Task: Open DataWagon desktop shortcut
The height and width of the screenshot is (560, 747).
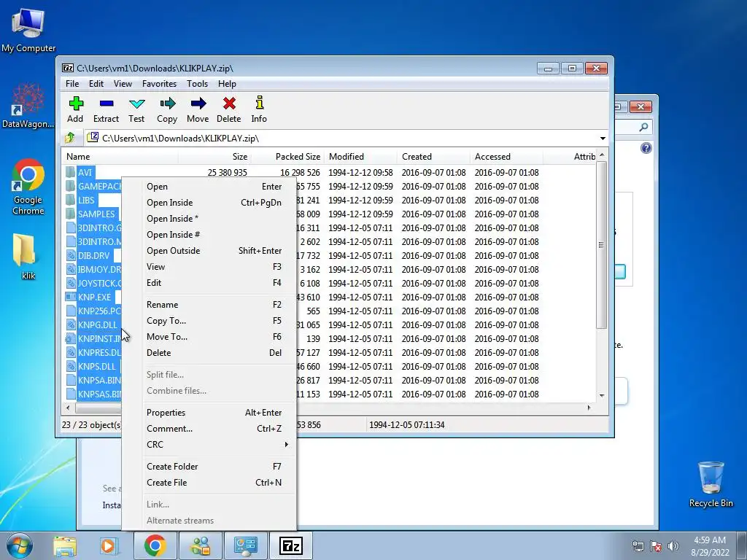Action: coord(28,106)
